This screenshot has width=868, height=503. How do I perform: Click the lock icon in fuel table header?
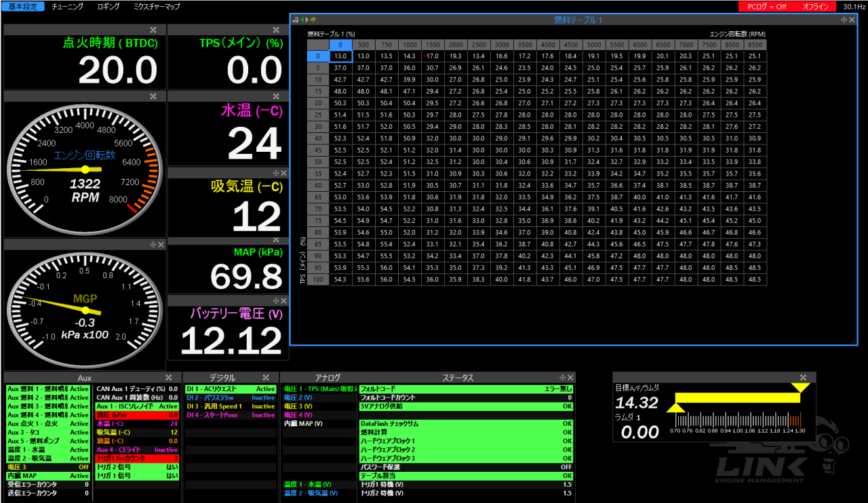pyautogui.click(x=296, y=20)
